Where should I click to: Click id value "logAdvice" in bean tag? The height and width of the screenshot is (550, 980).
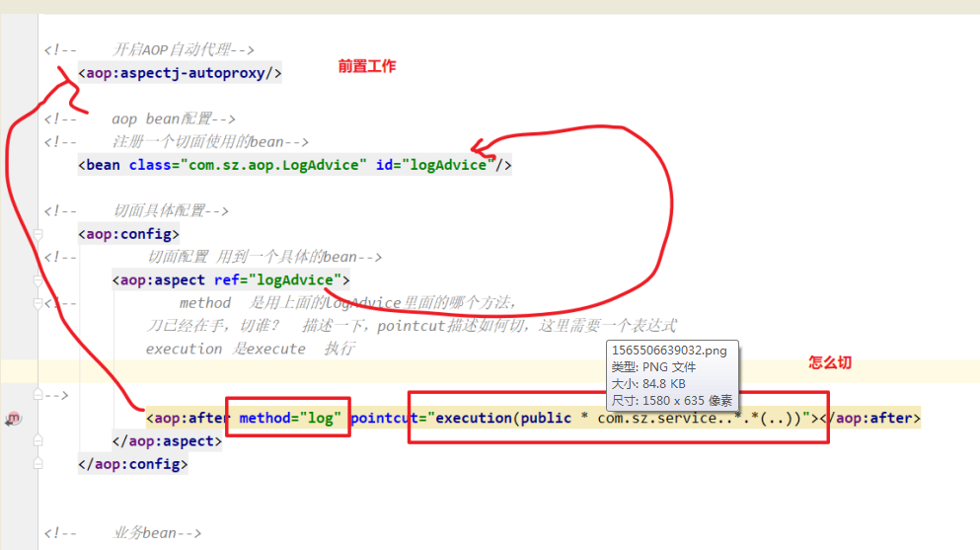click(447, 165)
